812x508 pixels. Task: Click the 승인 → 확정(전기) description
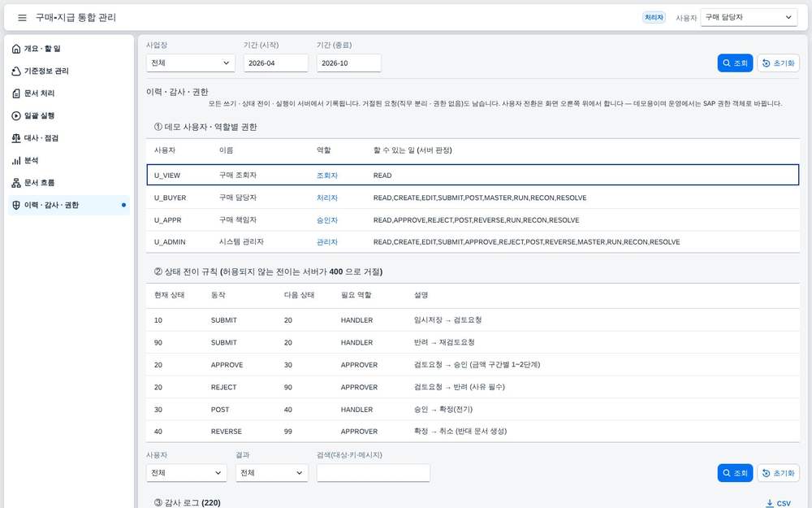[443, 410]
